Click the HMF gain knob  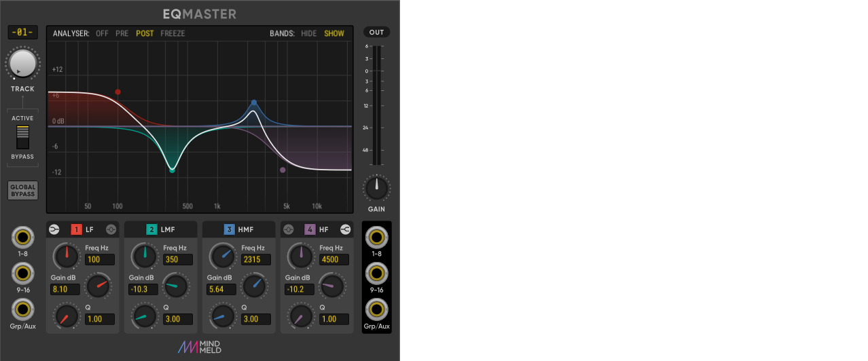pos(255,285)
